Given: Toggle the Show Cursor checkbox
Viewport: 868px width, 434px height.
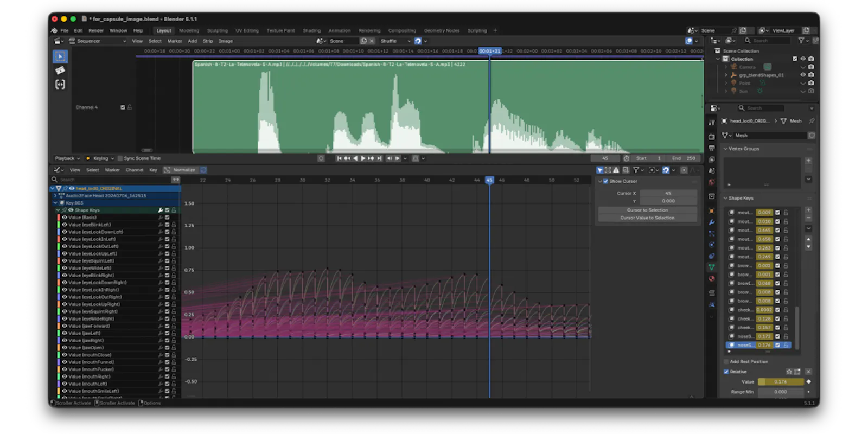Looking at the screenshot, I should point(606,181).
